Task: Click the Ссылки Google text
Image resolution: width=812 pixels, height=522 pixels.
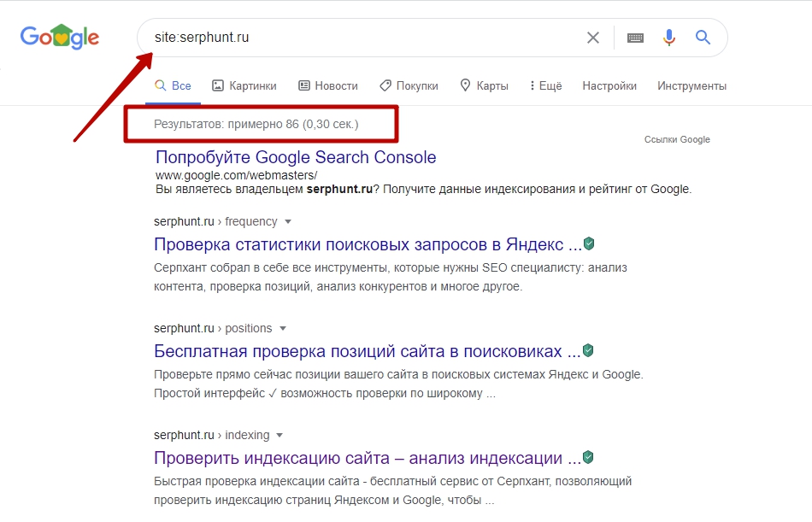Action: (x=677, y=138)
